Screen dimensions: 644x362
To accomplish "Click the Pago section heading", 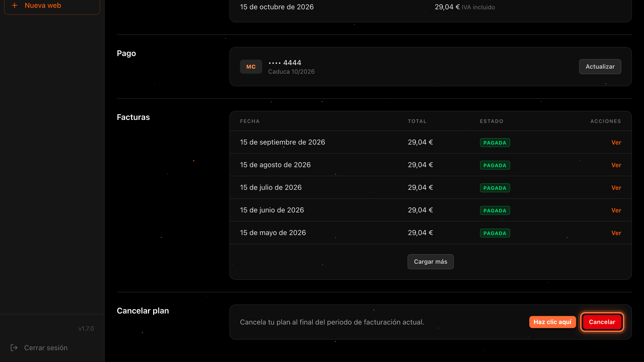I will click(x=126, y=54).
